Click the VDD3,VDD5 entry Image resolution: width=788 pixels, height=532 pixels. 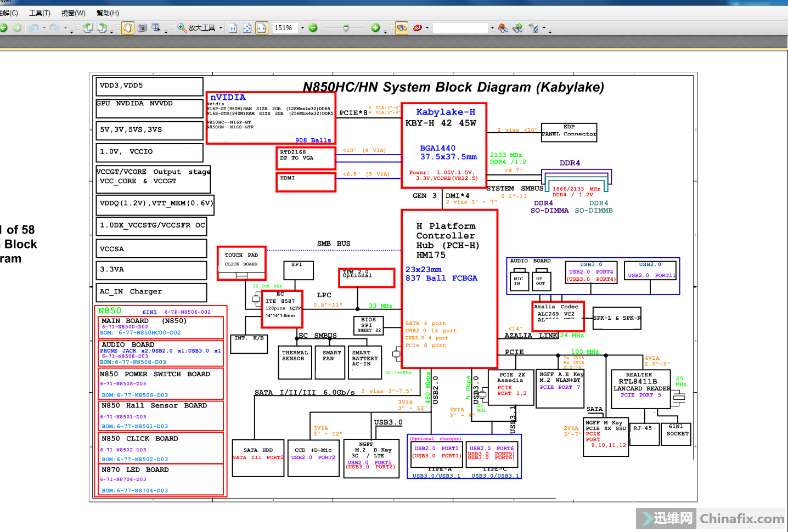(x=149, y=86)
